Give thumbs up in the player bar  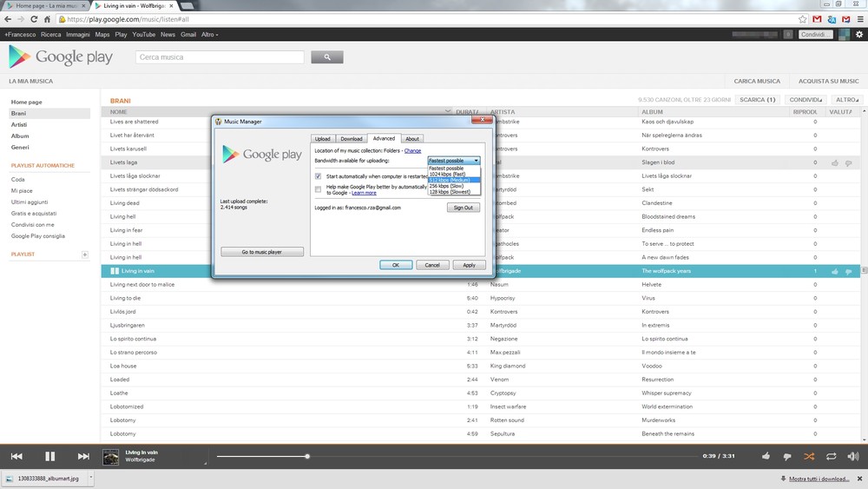(x=766, y=456)
